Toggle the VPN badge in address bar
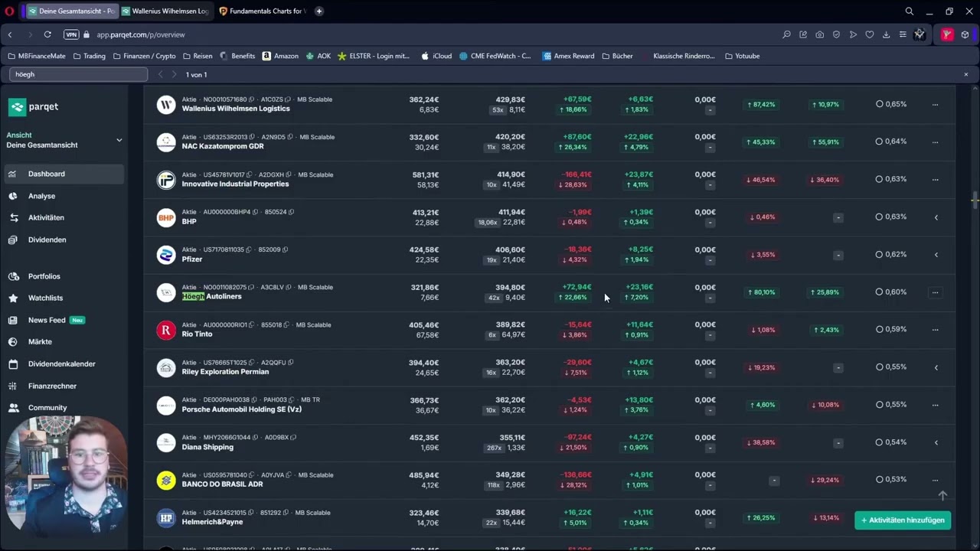The height and width of the screenshot is (551, 980). [x=71, y=34]
